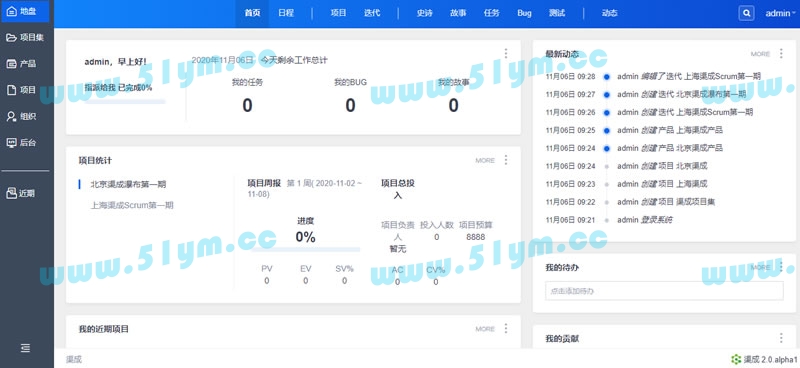
Task: Click MORE in the 项目统计 block
Action: (485, 160)
